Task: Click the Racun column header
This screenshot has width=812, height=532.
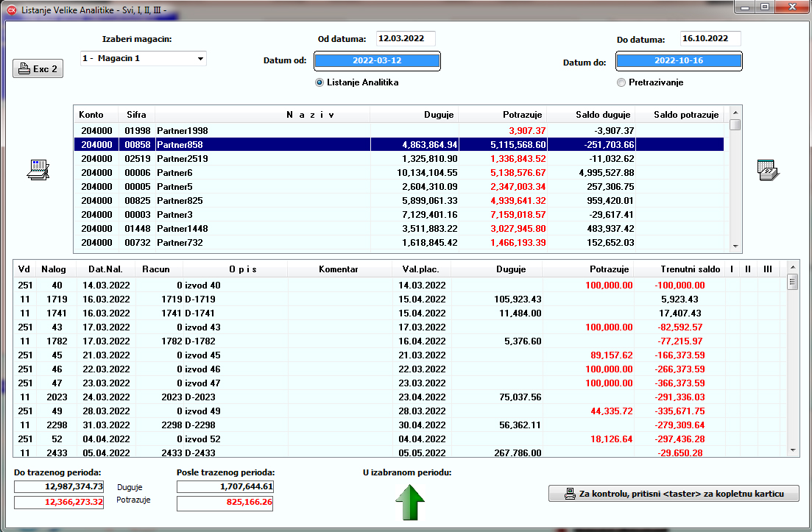Action: pyautogui.click(x=159, y=269)
